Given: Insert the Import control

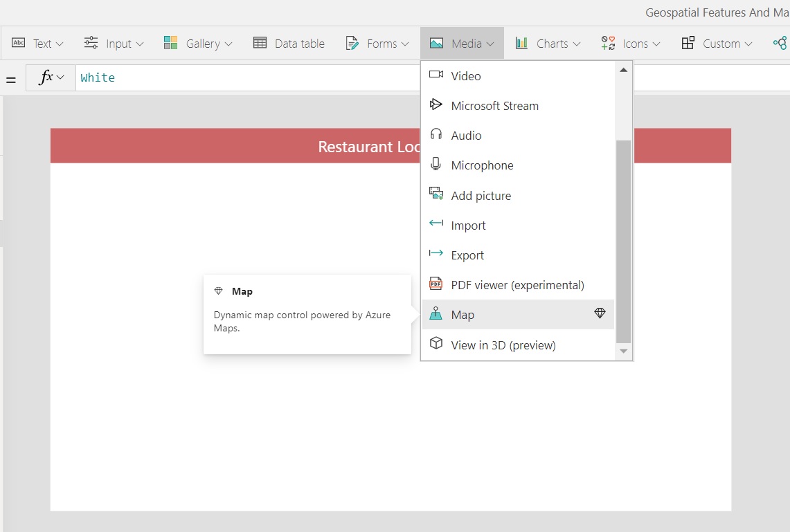Looking at the screenshot, I should pos(468,226).
